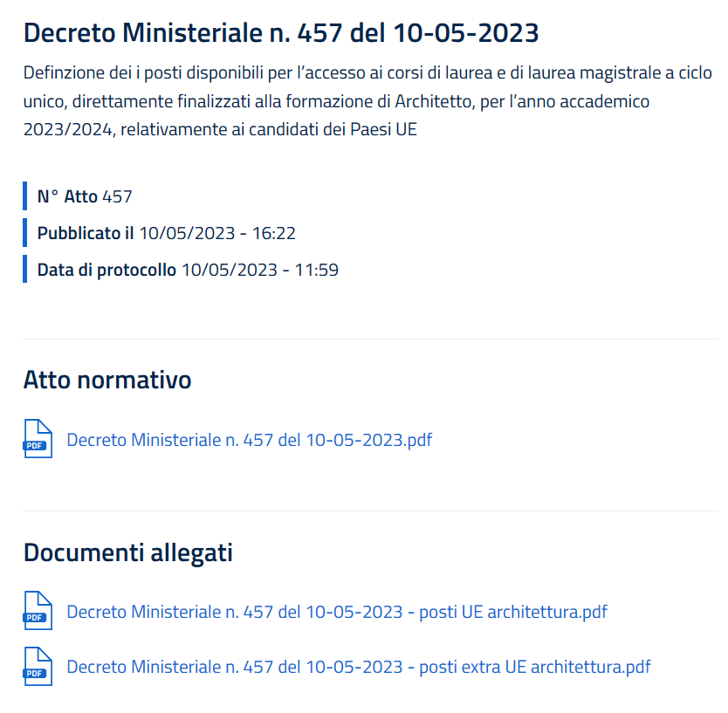This screenshot has height=713, width=728.
Task: Open the posti extra UE architettura.pdf link
Action: click(359, 667)
